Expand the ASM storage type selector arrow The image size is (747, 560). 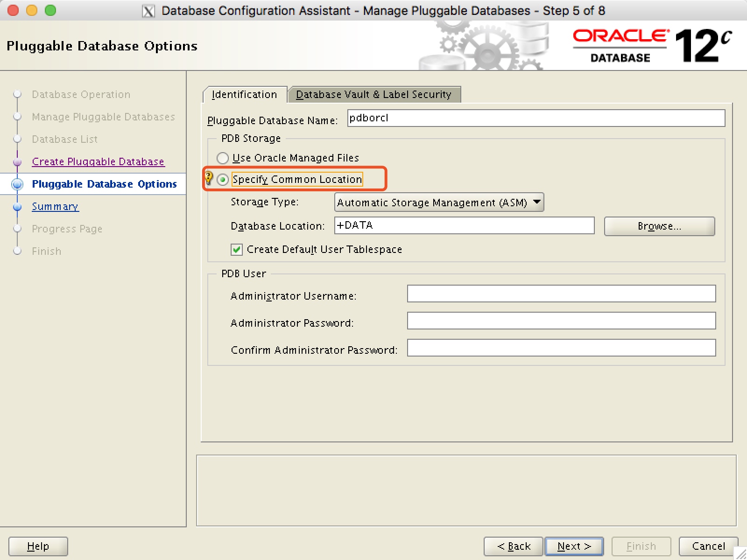tap(536, 202)
